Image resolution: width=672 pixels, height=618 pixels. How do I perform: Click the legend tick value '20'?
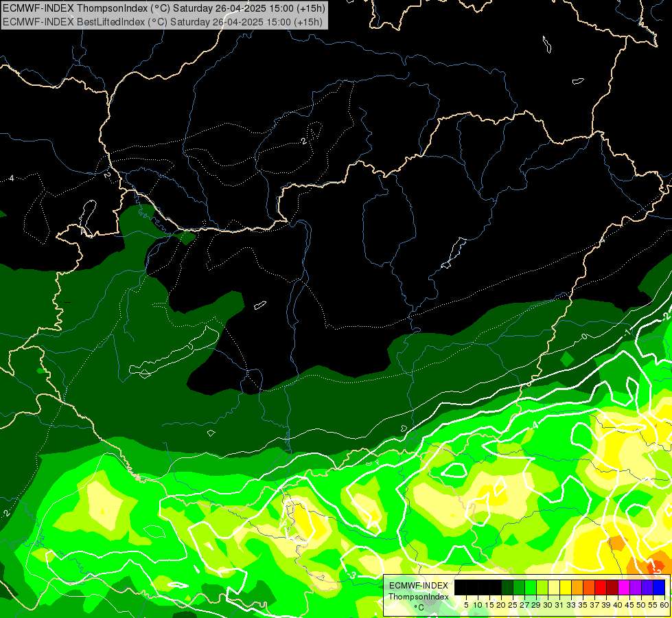click(x=501, y=605)
